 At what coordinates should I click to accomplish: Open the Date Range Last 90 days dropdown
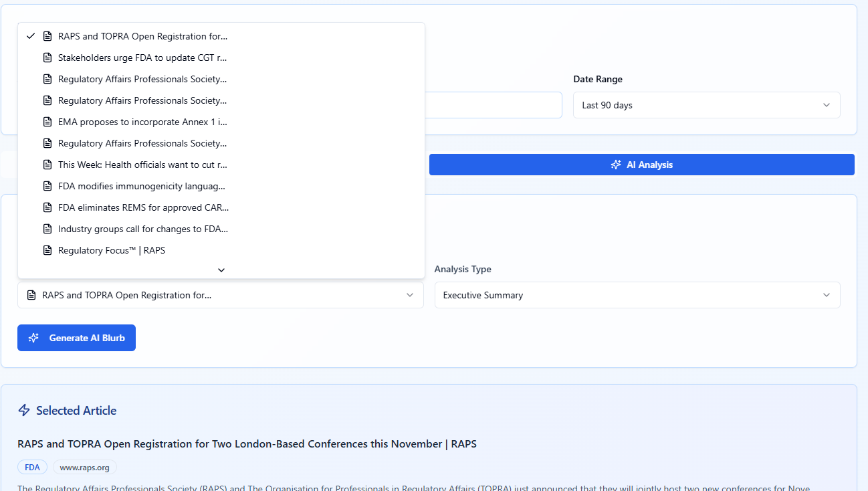coord(706,105)
